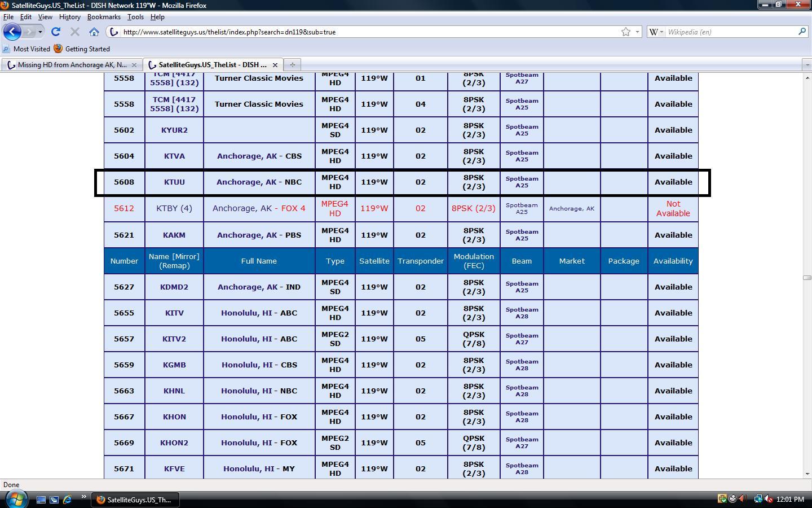Close the Missing HD from Anchorage tab

[134, 65]
